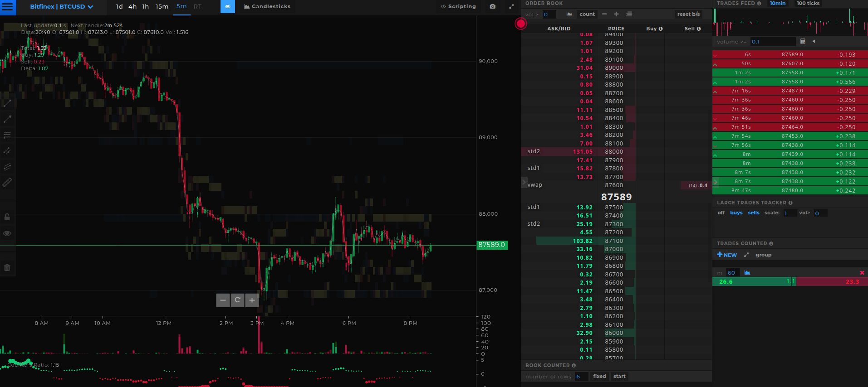
Task: Expand the chart to fullscreen
Action: (x=511, y=6)
